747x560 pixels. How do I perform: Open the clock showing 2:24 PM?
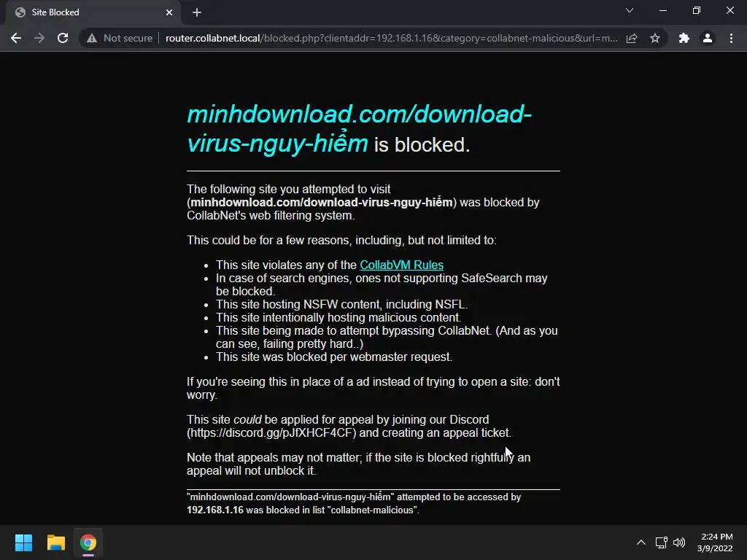coord(715,542)
